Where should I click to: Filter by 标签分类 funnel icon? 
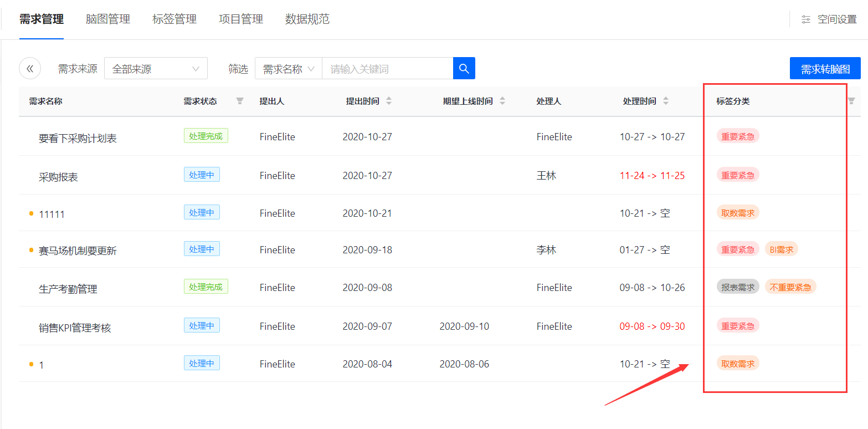[851, 101]
